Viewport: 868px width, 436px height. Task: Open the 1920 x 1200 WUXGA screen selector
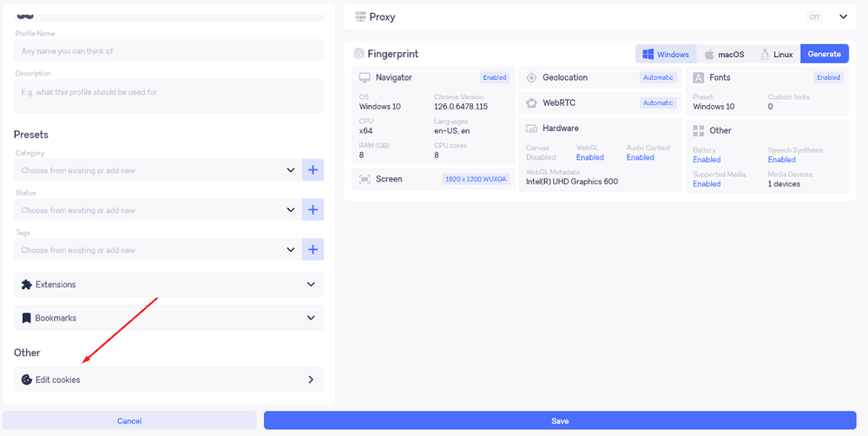tap(476, 180)
